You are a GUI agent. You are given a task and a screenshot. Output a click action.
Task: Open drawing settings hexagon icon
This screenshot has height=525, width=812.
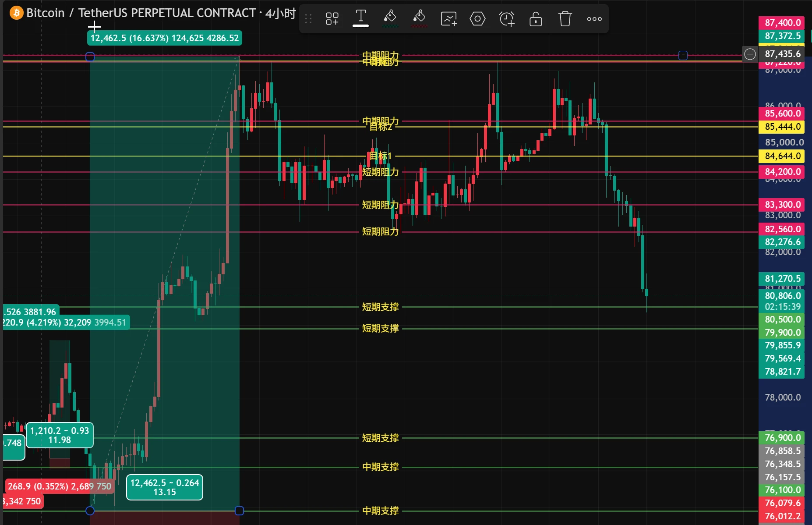(477, 19)
